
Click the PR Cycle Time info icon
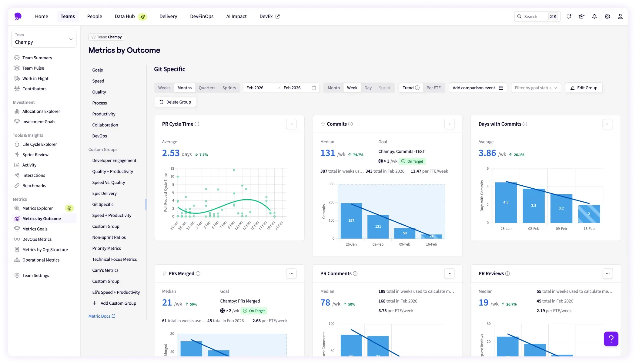coord(197,124)
